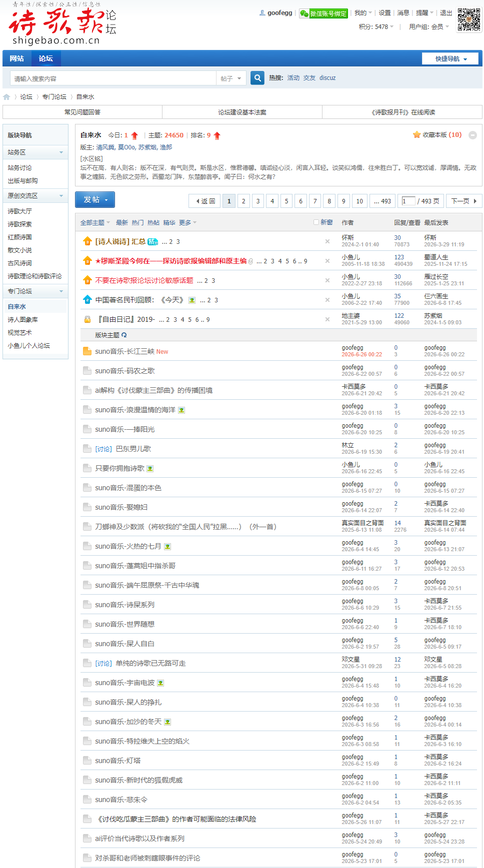Click the 诗歌报 site logo
Screen dimensions: 484x868
click(62, 24)
